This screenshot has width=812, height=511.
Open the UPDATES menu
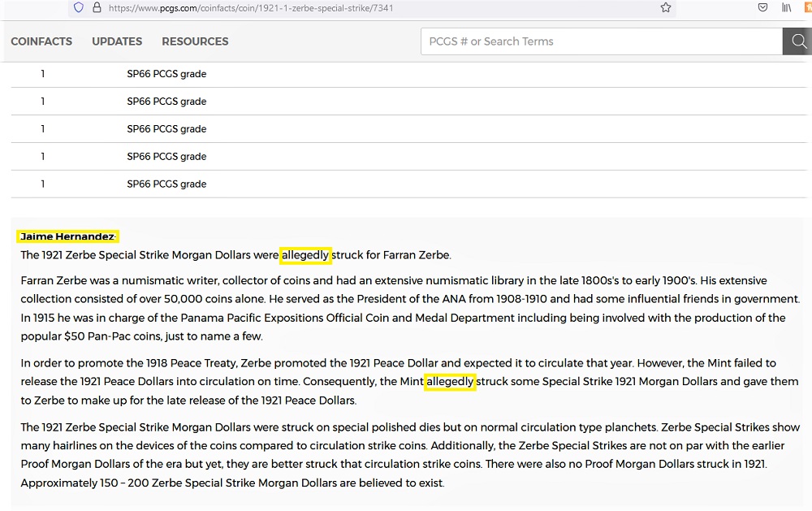click(117, 41)
